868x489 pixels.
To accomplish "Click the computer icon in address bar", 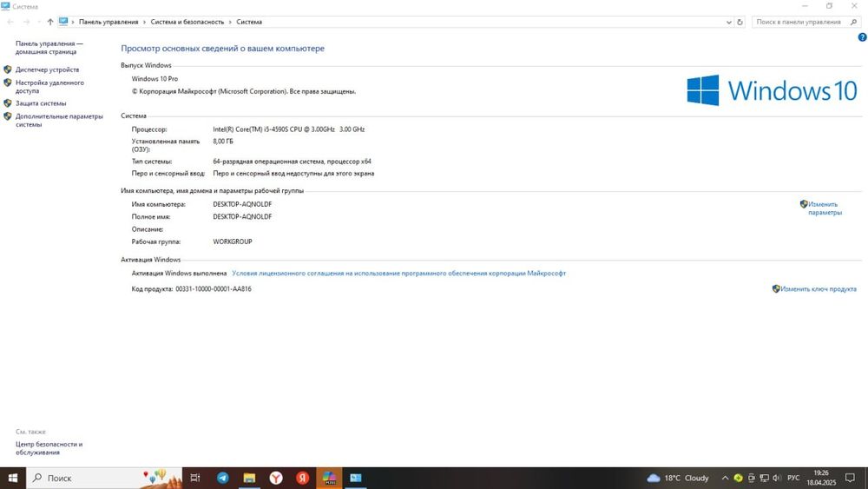I will pyautogui.click(x=63, y=22).
